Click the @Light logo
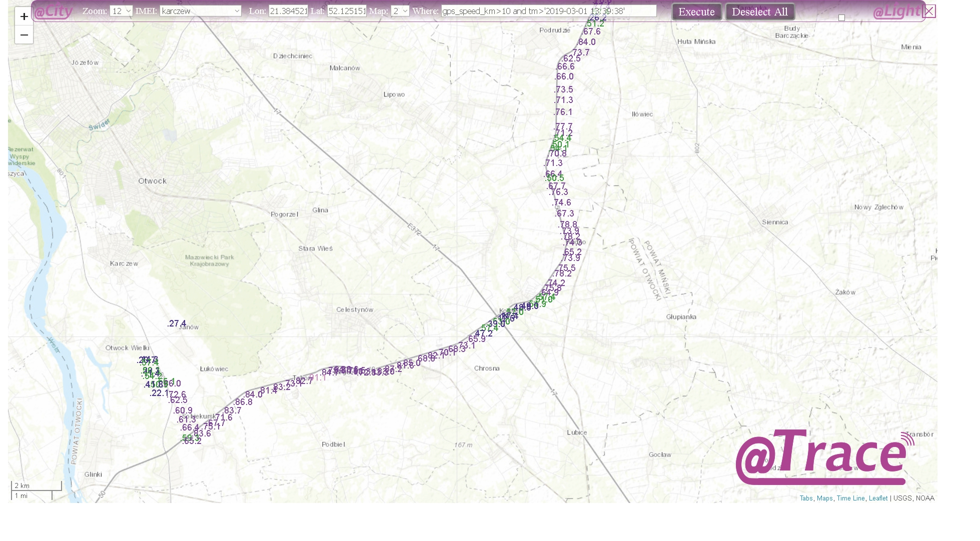The width and height of the screenshot is (980, 541). click(x=896, y=11)
